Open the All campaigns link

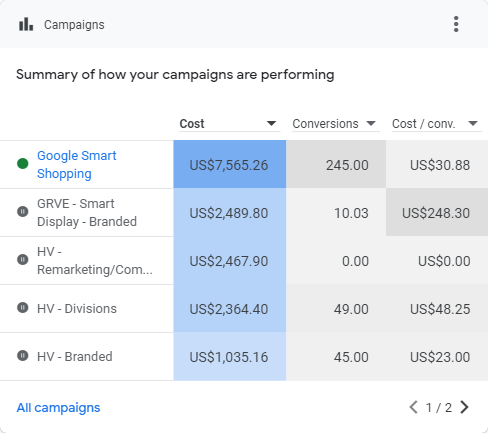coord(58,408)
